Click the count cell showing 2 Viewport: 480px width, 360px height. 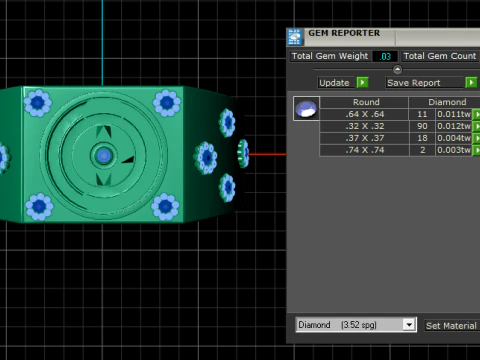(x=422, y=150)
